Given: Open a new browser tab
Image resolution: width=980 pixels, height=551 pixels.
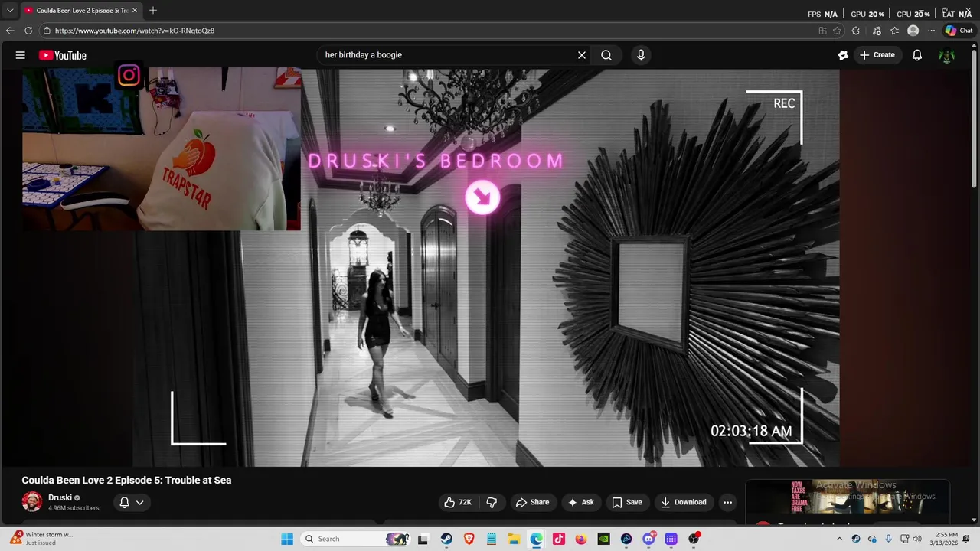Looking at the screenshot, I should tap(152, 11).
